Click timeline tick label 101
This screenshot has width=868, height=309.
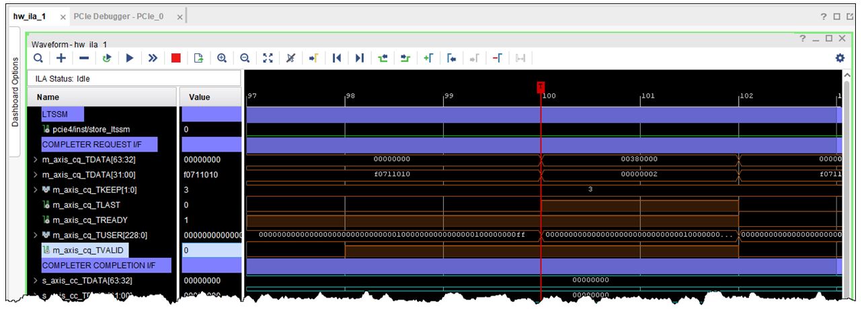[x=647, y=96]
